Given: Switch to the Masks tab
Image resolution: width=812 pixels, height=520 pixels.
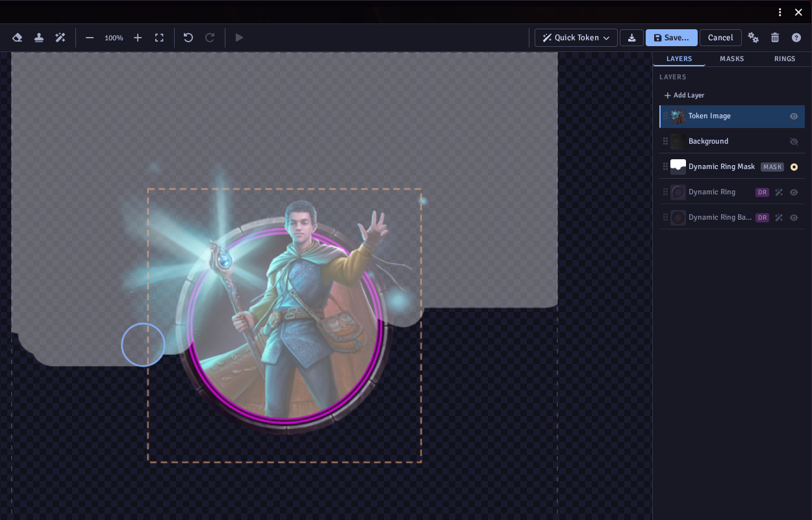Looking at the screenshot, I should (732, 59).
